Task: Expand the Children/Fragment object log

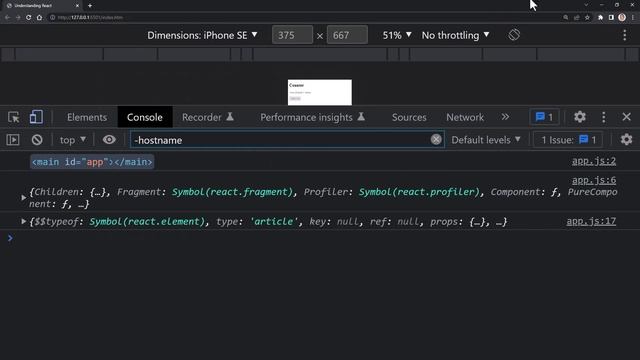Action: pos(23,198)
